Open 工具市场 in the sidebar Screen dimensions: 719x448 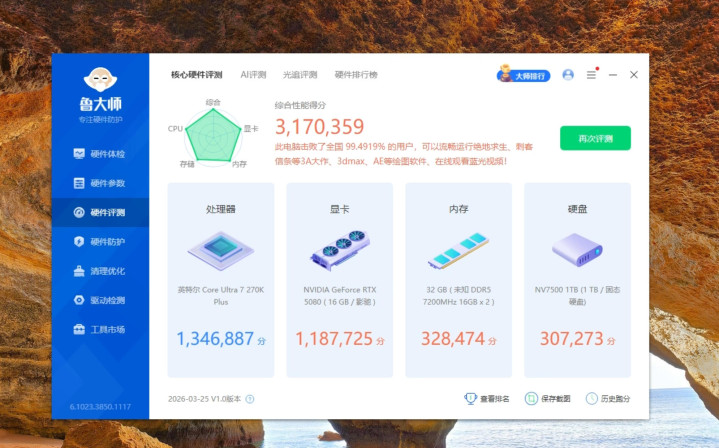[x=100, y=330]
